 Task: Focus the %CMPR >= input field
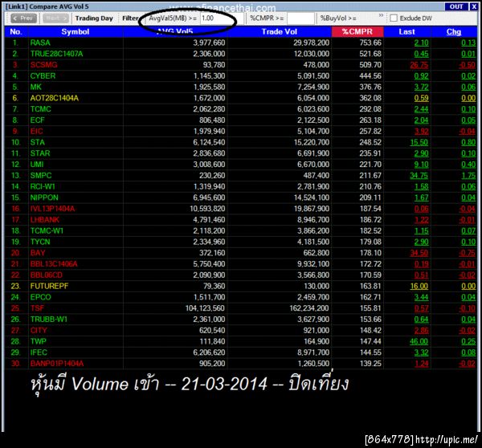click(300, 18)
